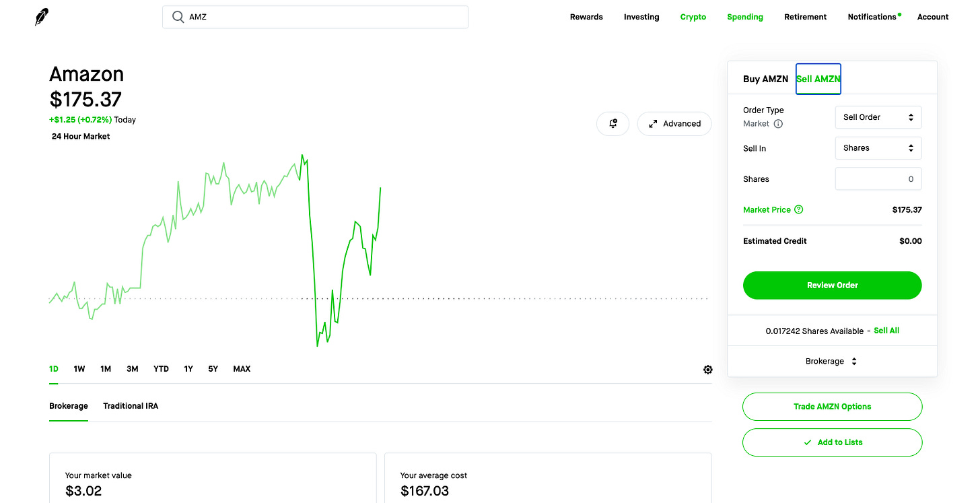Viewport: 980px width, 503px height.
Task: Click the 0.017242 Shares Available text
Action: (814, 331)
